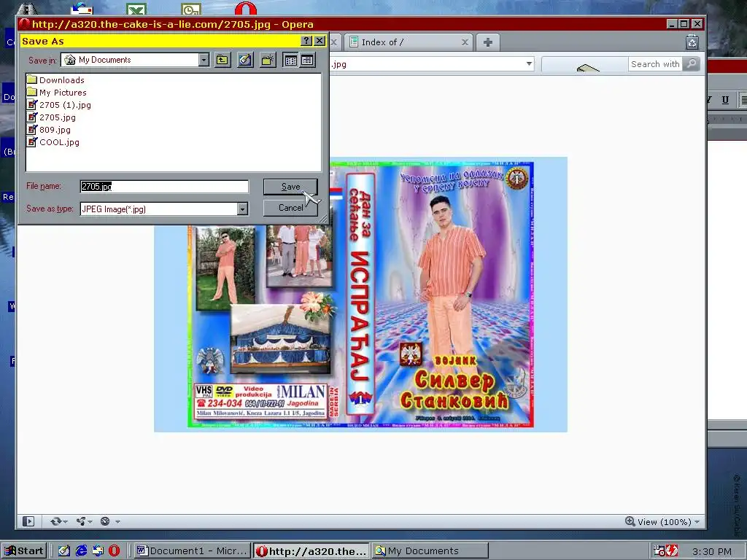Screen dimensions: 747x560
Task: Open Opera Unite icon in status bar
Action: click(83, 521)
